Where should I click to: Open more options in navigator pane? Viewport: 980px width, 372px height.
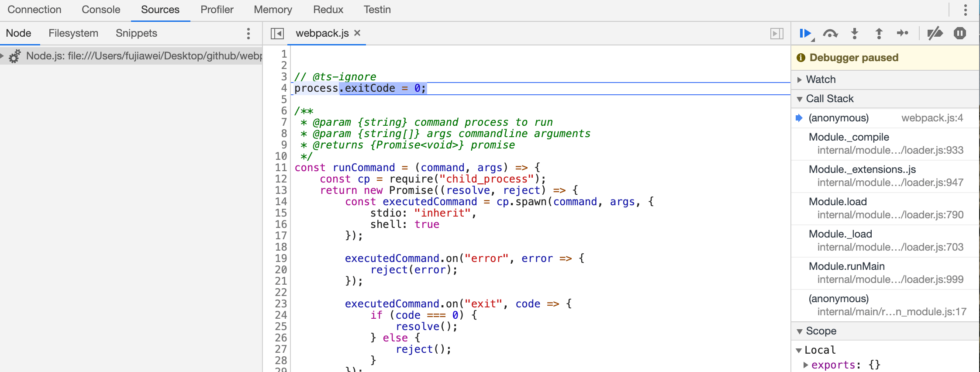pos(248,34)
